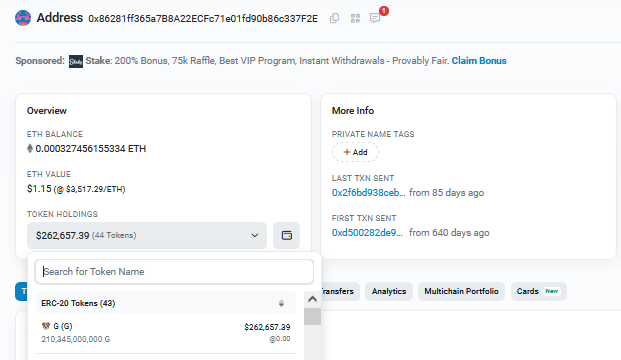
Task: Click the G token dog icon
Action: pyautogui.click(x=46, y=326)
